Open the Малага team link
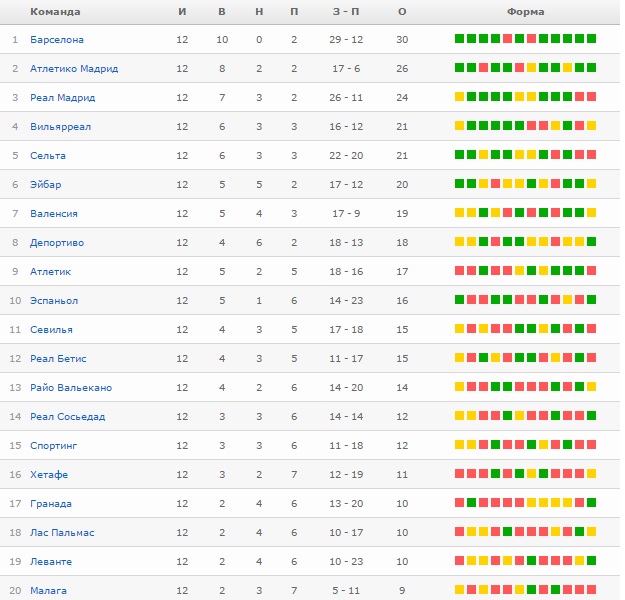The height and width of the screenshot is (600, 625). tap(49, 591)
